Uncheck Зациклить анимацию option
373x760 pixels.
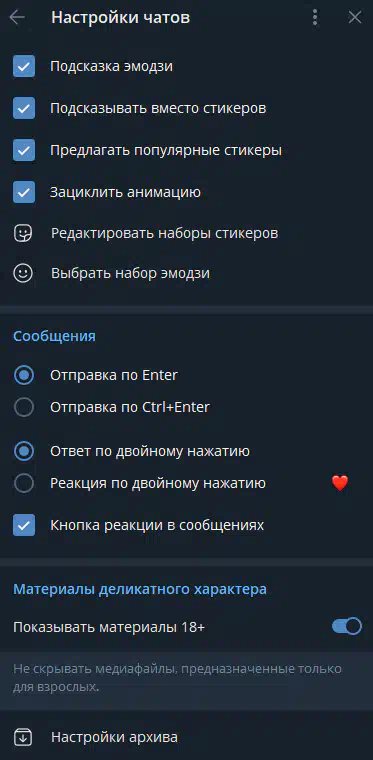pos(24,192)
